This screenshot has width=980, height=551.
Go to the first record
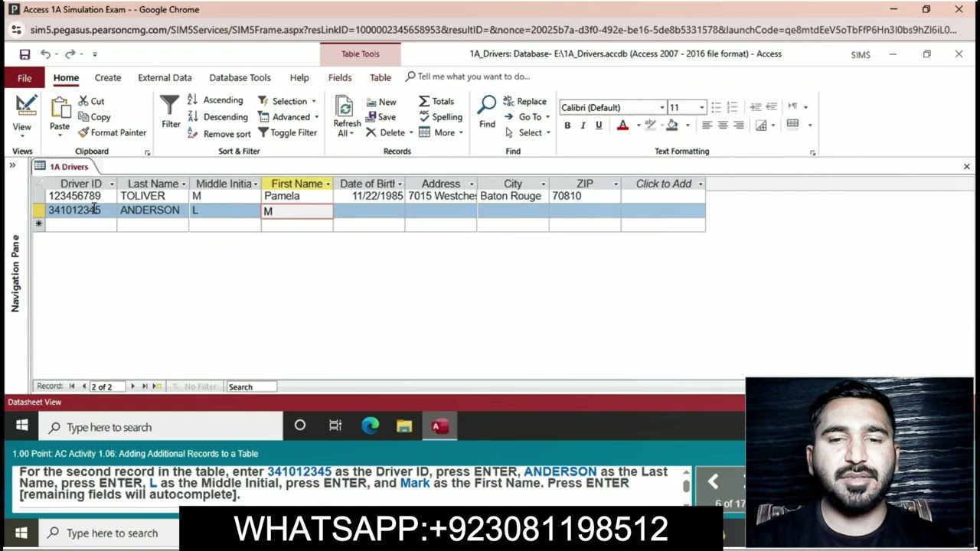(x=72, y=386)
